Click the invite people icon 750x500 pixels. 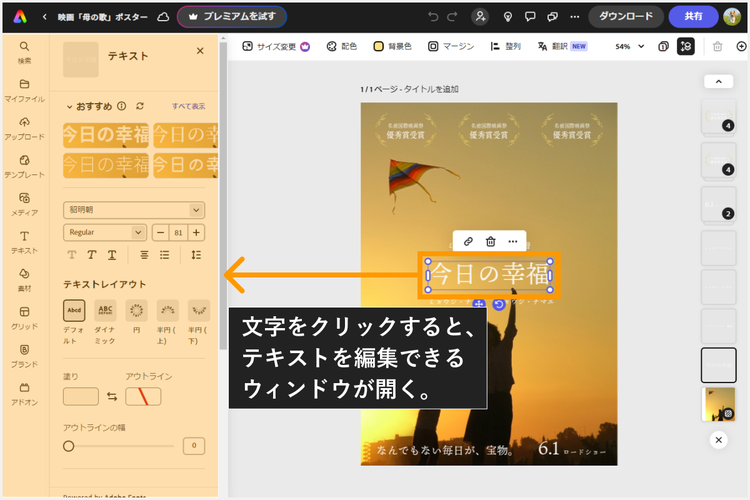[480, 17]
